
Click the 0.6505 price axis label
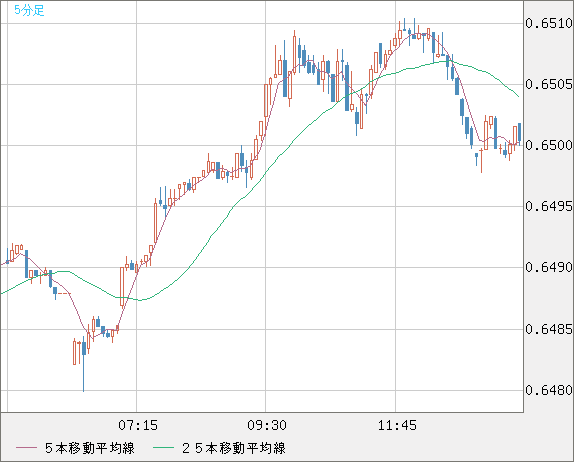tap(549, 85)
